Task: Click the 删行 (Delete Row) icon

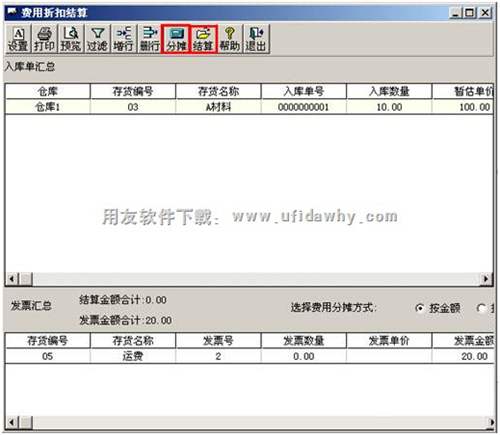Action: pos(150,39)
